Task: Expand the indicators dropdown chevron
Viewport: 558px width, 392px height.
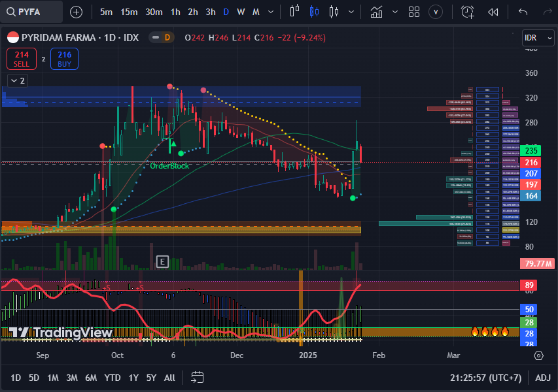Action: click(395, 12)
